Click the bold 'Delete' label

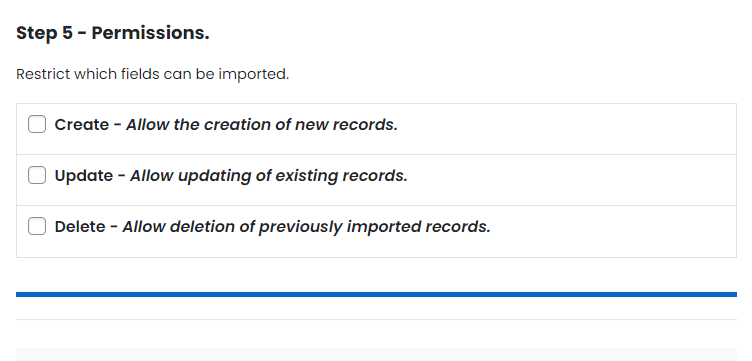click(x=80, y=227)
